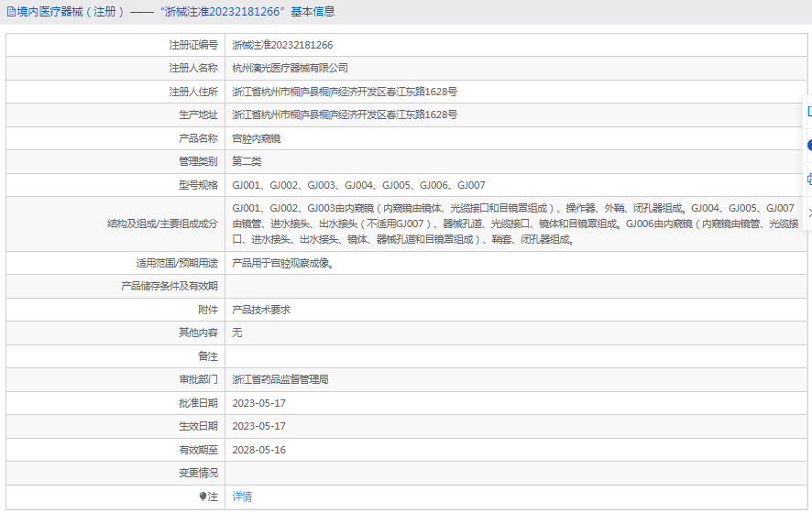Image resolution: width=812 pixels, height=513 pixels.
Task: Click the page title 境内医疗器械（注册）基本信息
Action: click(176, 11)
